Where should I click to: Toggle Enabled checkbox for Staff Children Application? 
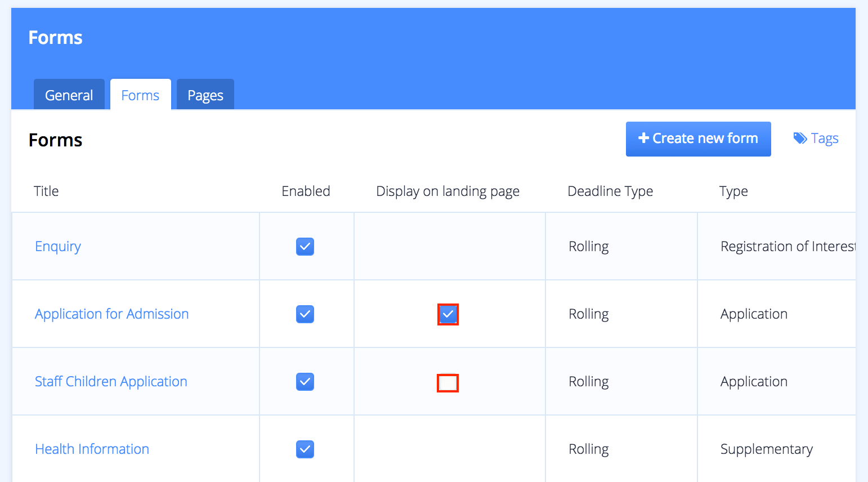click(x=305, y=382)
